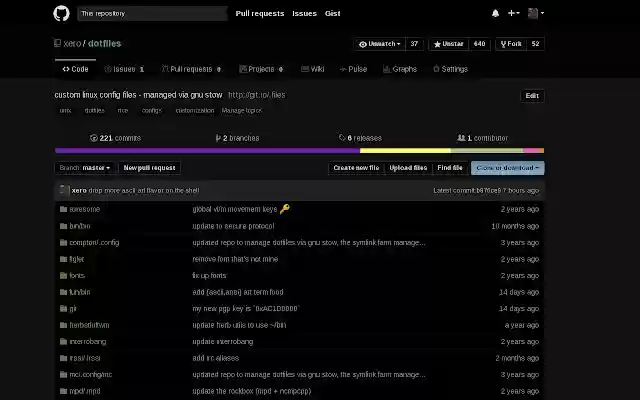View the 37 watchers count
Viewport: 640px width, 400px height.
click(x=414, y=44)
